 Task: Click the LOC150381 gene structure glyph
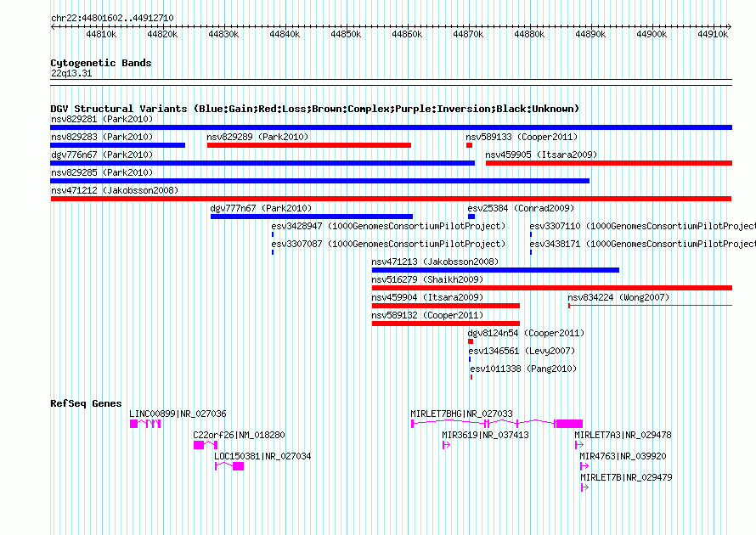tap(229, 466)
